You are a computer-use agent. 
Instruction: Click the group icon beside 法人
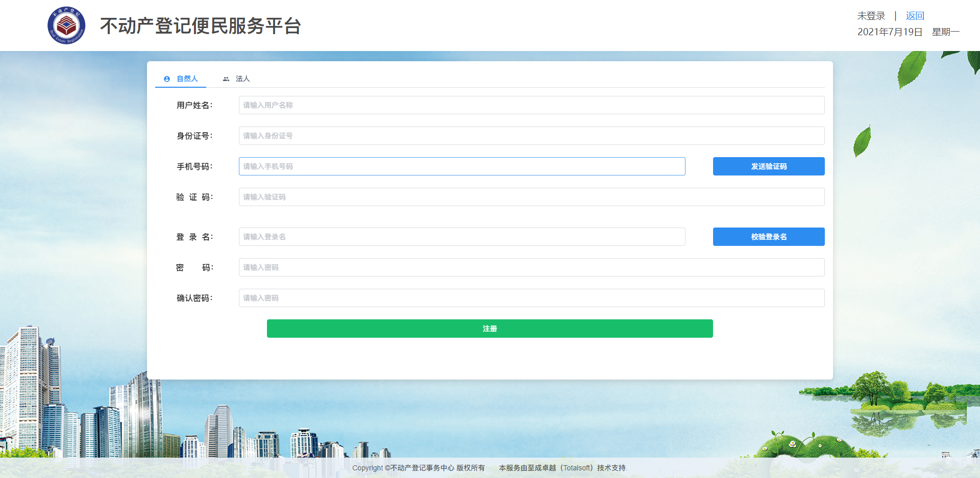226,79
